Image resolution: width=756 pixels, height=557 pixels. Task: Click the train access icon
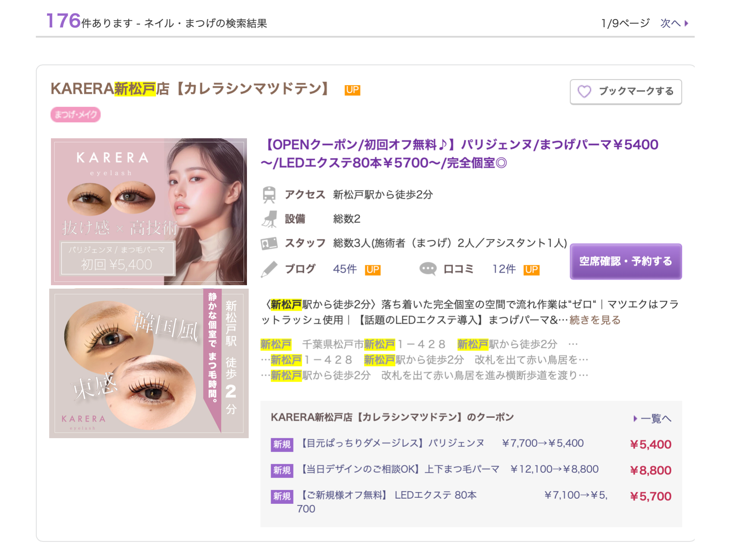[x=269, y=194]
